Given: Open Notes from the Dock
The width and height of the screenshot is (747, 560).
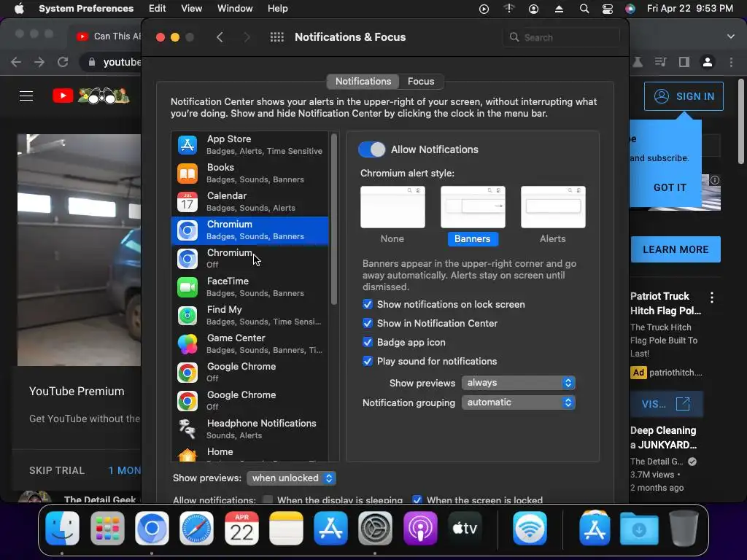Looking at the screenshot, I should tap(286, 528).
